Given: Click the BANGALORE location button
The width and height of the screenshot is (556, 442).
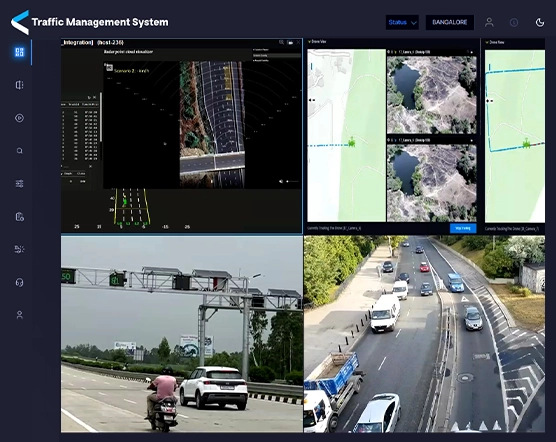Looking at the screenshot, I should [x=450, y=22].
